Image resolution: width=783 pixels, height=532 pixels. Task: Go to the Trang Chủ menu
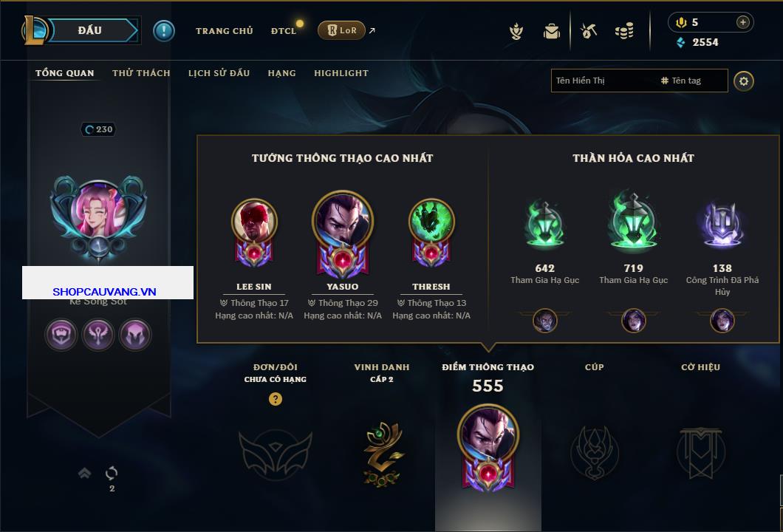pyautogui.click(x=225, y=31)
